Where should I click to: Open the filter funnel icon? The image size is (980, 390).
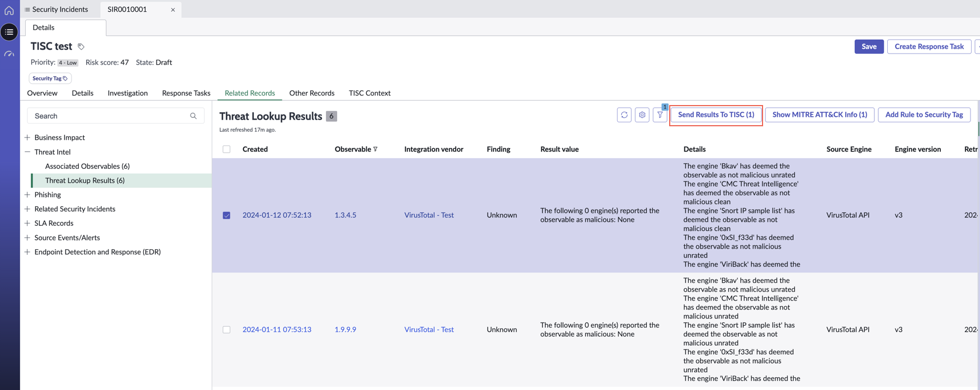point(660,115)
